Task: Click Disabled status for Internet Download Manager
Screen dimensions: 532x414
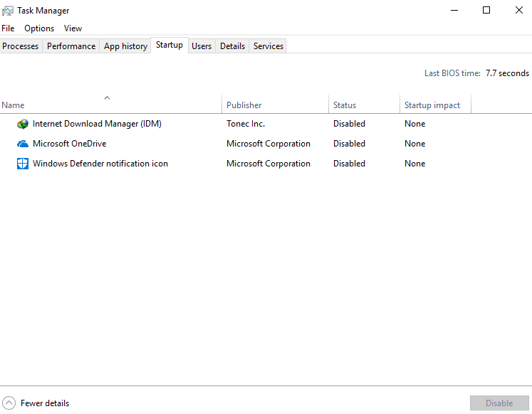Action: (349, 124)
